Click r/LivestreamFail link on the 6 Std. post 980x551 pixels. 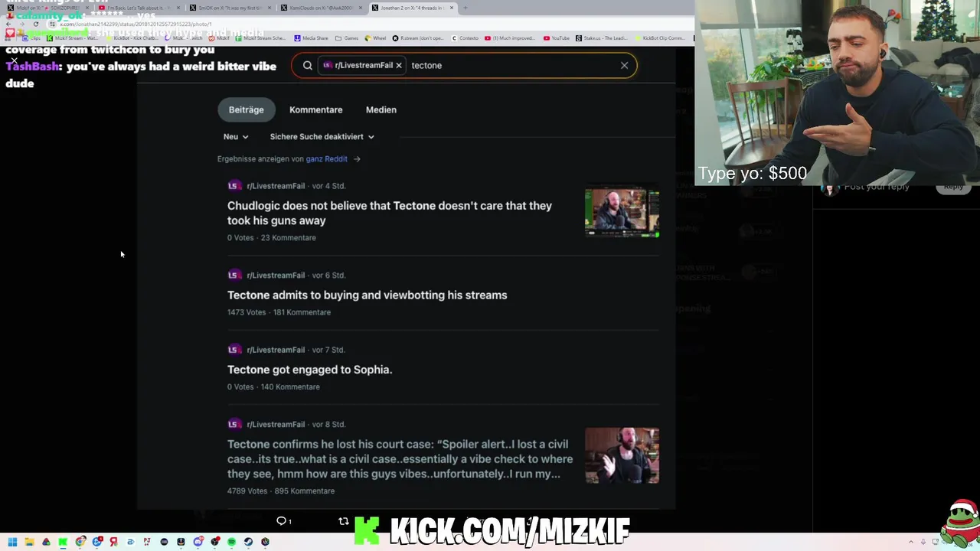276,275
